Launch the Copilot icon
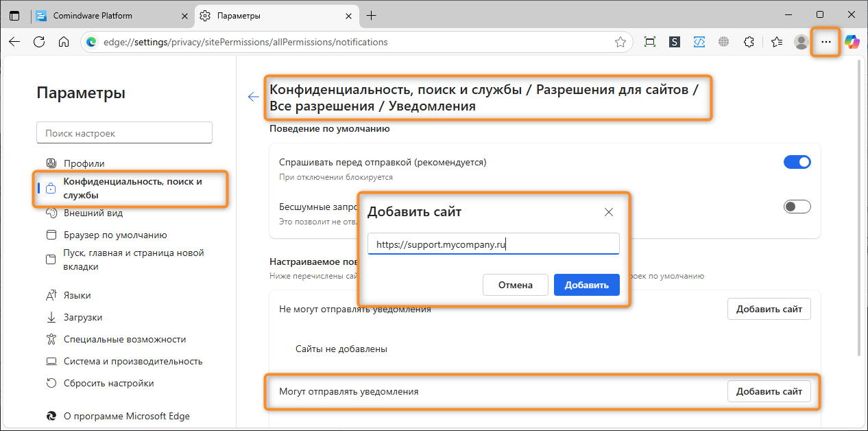868x431 pixels. tap(852, 42)
